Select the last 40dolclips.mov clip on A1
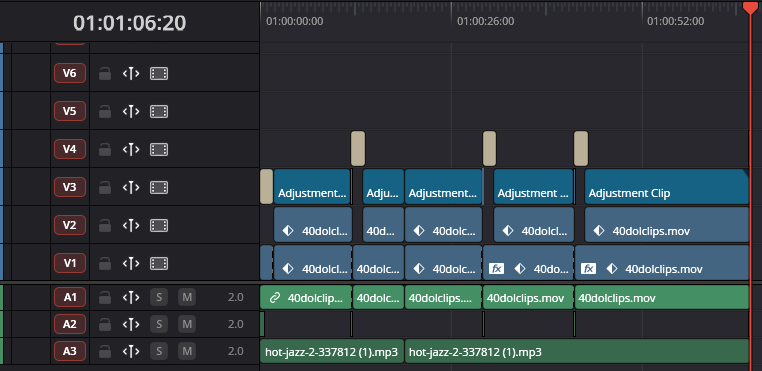762x371 pixels. coord(661,297)
